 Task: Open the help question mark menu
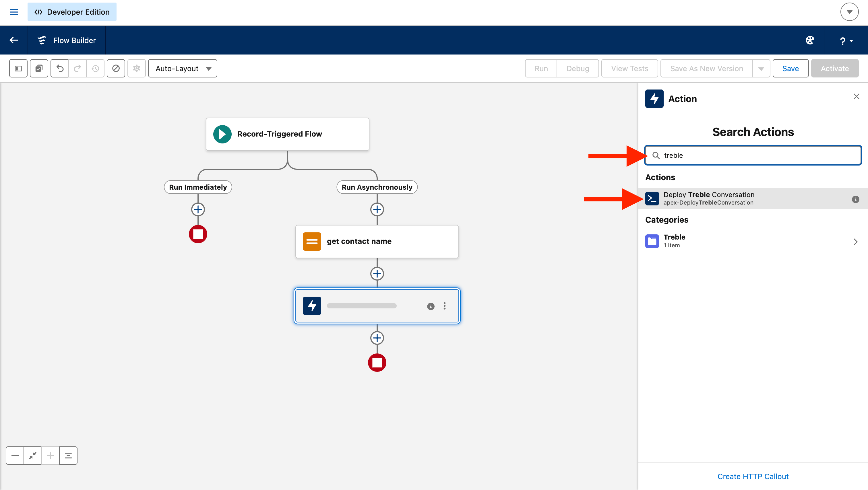click(x=846, y=41)
